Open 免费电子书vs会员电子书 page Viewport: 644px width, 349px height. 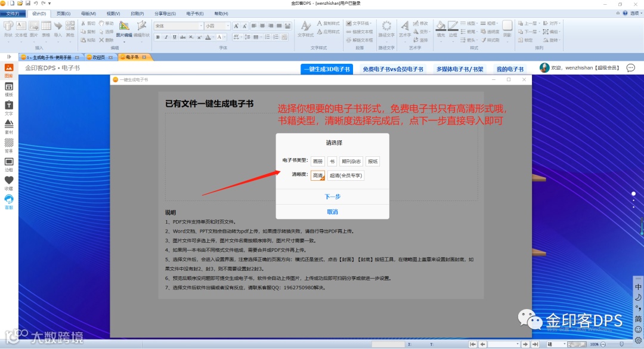click(x=392, y=69)
